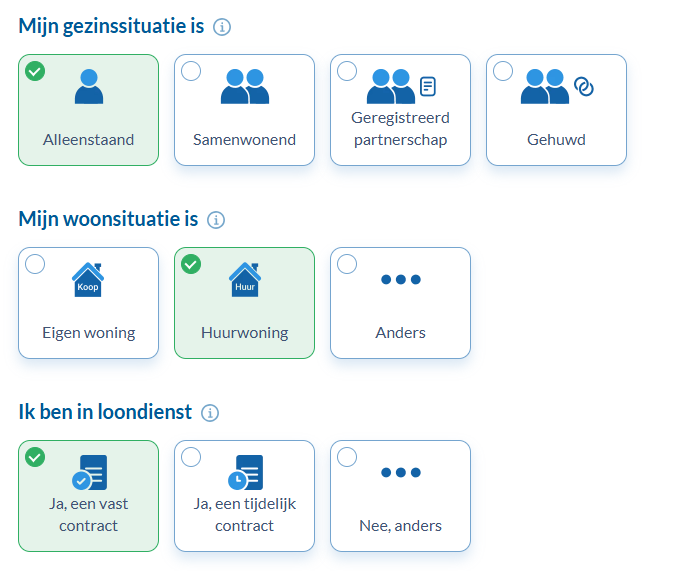Click info icon beside Ik ben in loondienst

coord(210,413)
